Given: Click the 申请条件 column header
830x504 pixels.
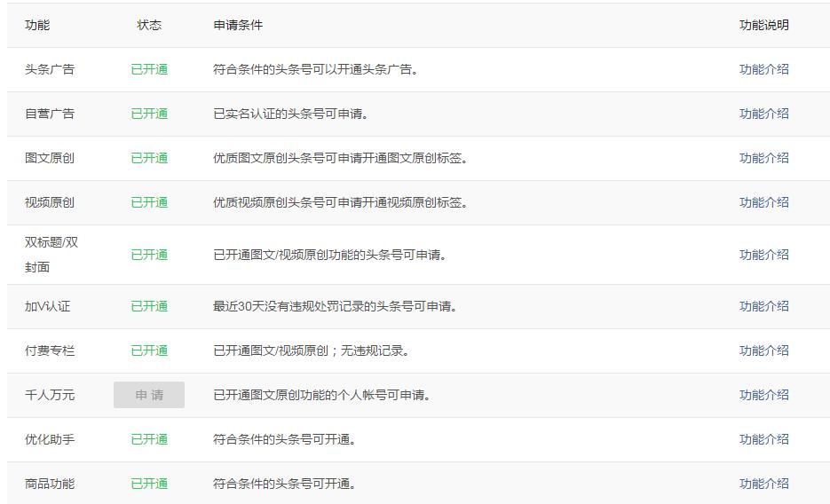Looking at the screenshot, I should (x=238, y=25).
